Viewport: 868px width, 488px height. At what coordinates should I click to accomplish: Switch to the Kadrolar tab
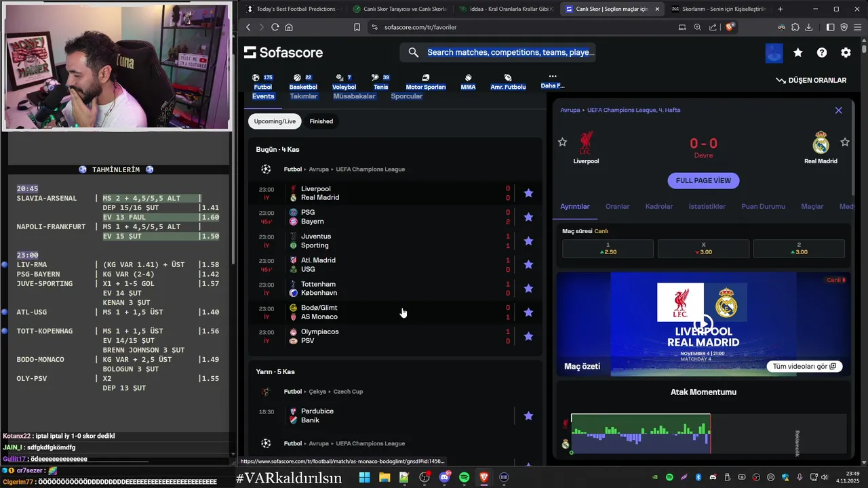tap(659, 207)
